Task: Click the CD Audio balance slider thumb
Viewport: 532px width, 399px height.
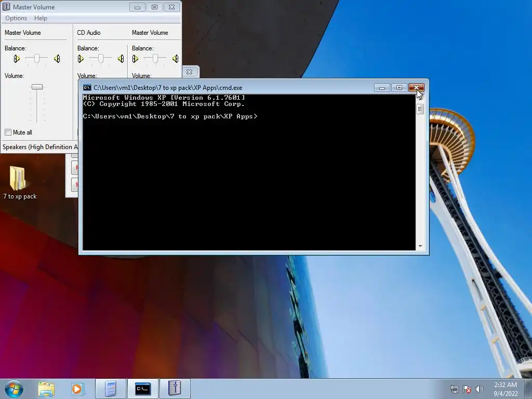Action: (100, 59)
